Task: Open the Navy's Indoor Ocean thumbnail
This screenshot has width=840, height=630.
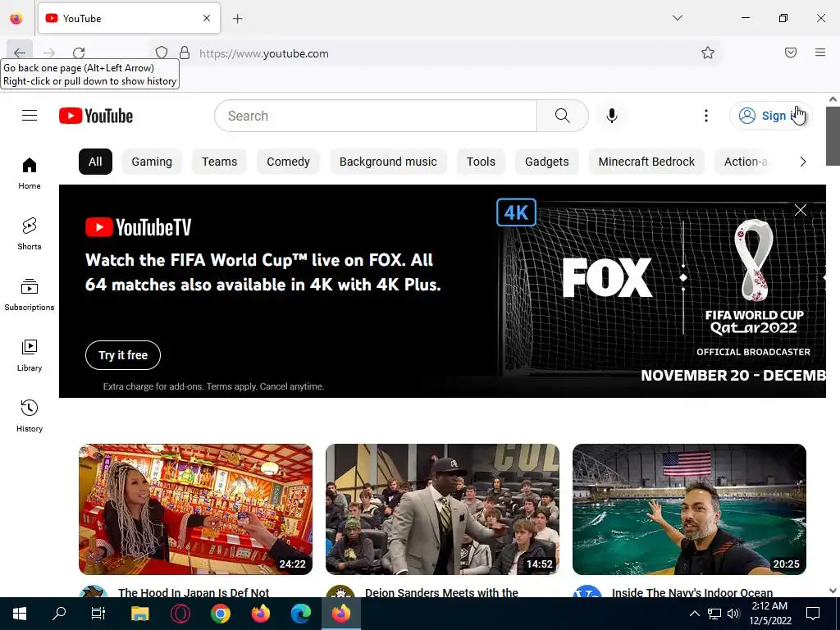Action: point(689,509)
